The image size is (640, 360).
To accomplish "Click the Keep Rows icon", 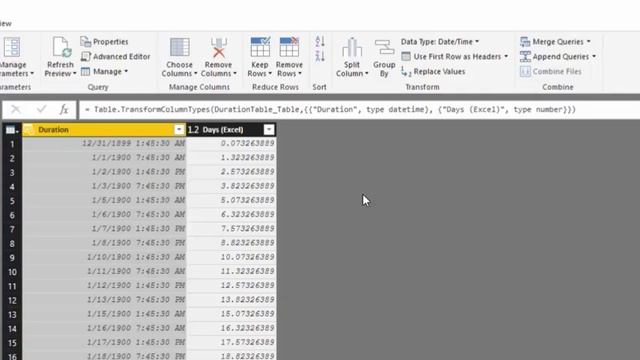I will pyautogui.click(x=260, y=47).
